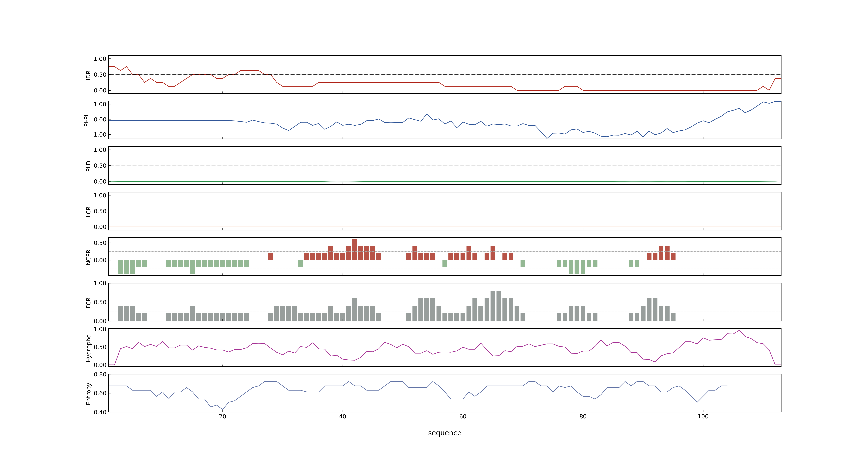
Task: Click the 0.50 tick on PLD axis
Action: pos(100,166)
